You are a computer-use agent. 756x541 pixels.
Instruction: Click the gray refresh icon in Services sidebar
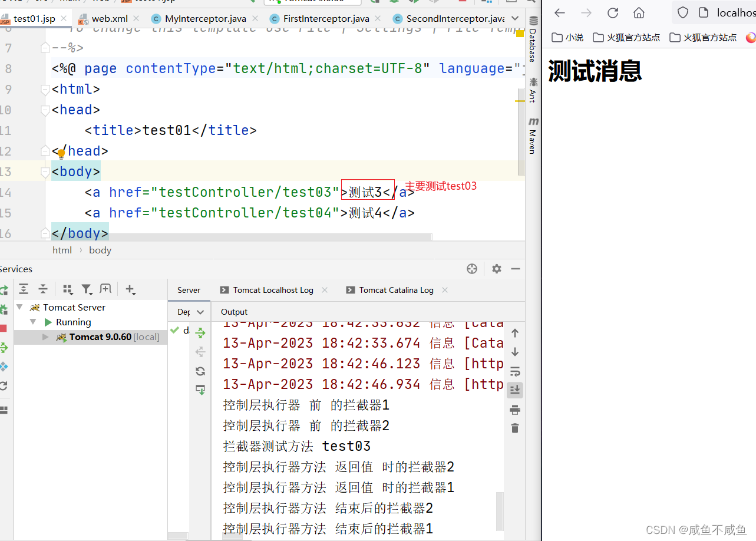3,386
